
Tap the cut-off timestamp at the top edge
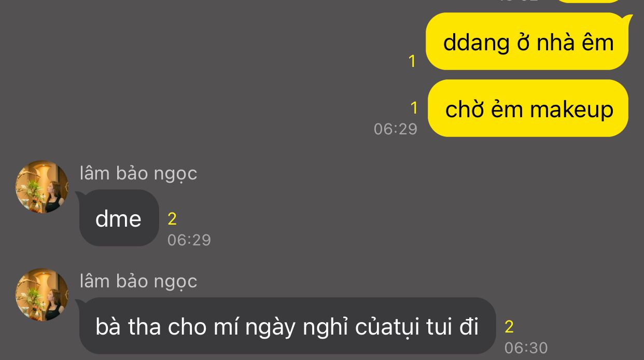coord(519,1)
